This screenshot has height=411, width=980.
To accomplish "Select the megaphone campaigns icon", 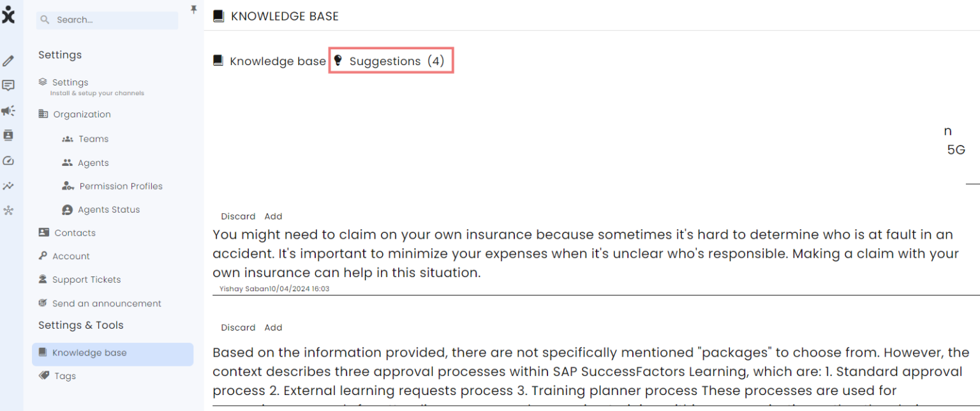I will tap(8, 110).
